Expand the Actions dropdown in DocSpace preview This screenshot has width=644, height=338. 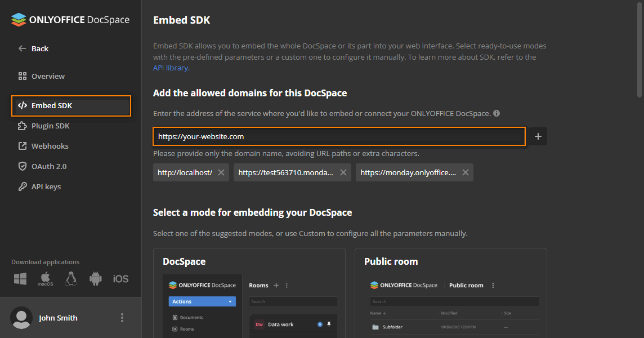pyautogui.click(x=202, y=301)
